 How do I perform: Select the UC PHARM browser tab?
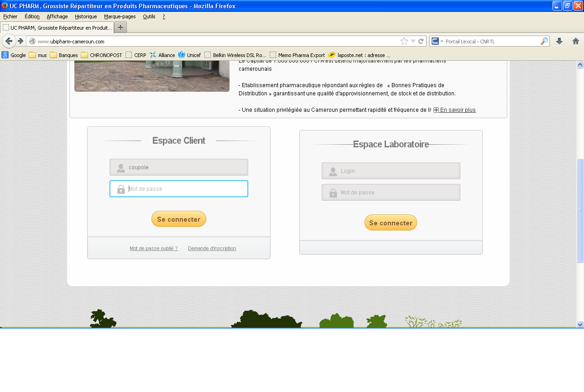pyautogui.click(x=57, y=27)
